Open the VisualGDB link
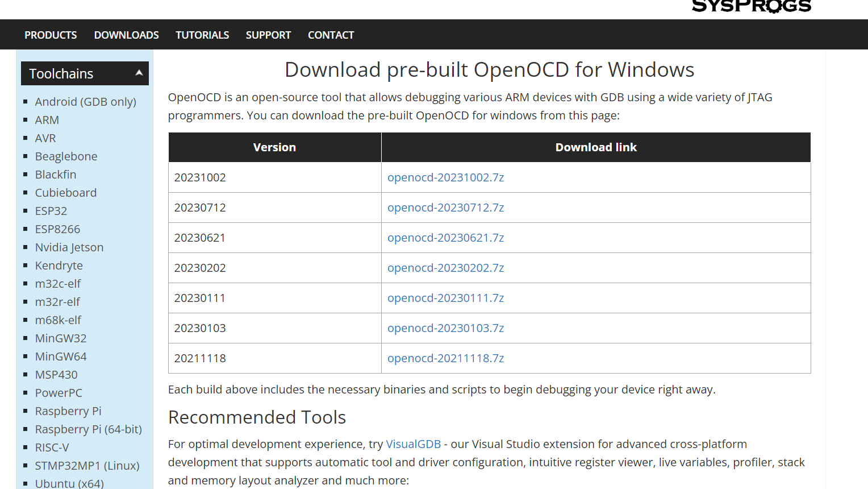 click(414, 444)
